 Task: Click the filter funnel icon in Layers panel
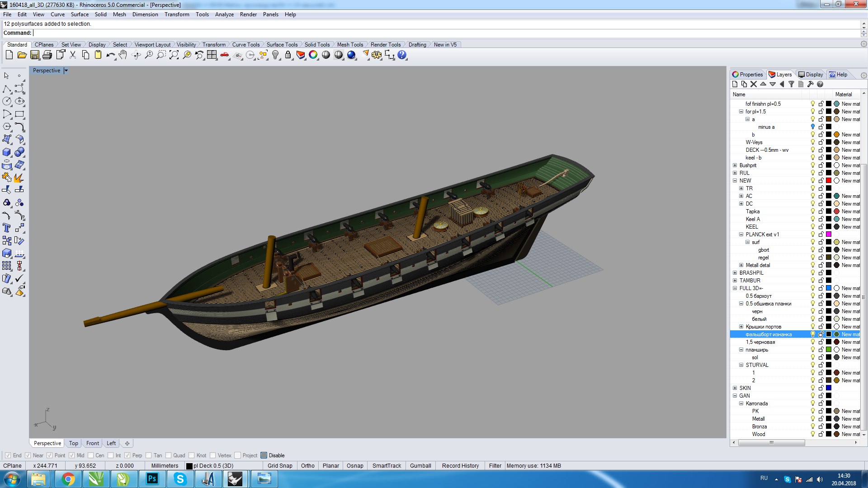(x=791, y=84)
